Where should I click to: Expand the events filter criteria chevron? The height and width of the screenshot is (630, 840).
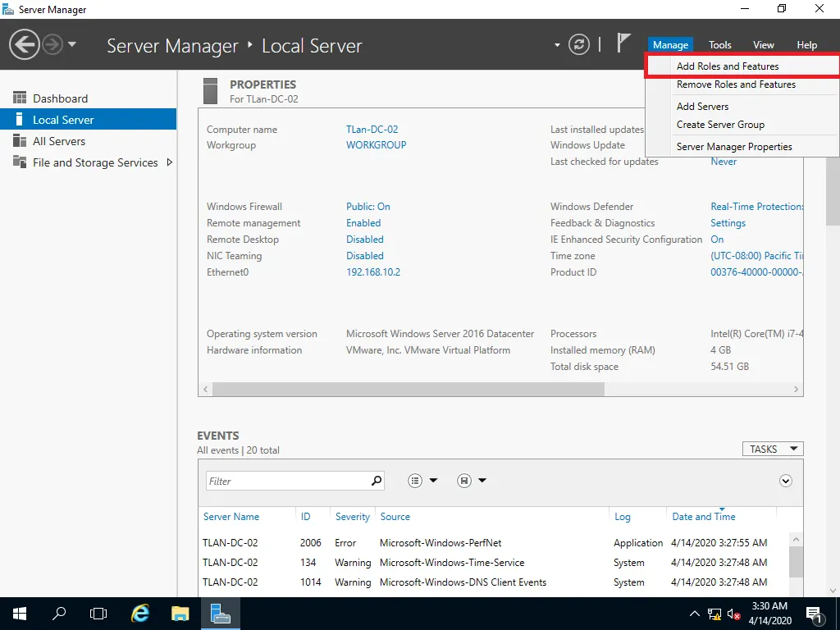[x=785, y=481]
